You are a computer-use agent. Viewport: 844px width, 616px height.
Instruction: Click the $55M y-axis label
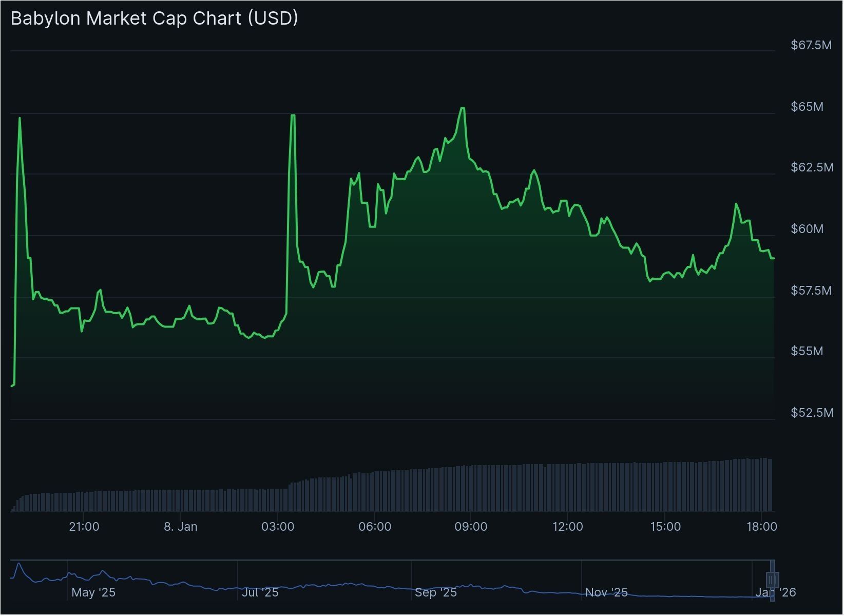pyautogui.click(x=807, y=351)
